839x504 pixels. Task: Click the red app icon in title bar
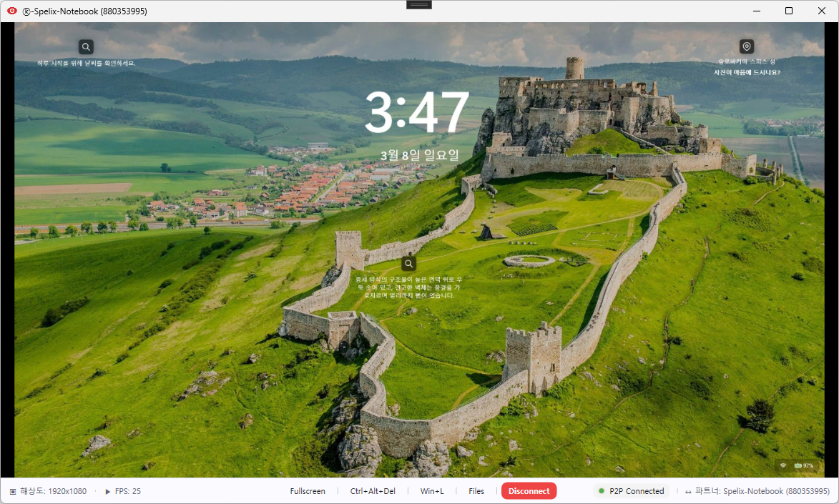point(12,11)
